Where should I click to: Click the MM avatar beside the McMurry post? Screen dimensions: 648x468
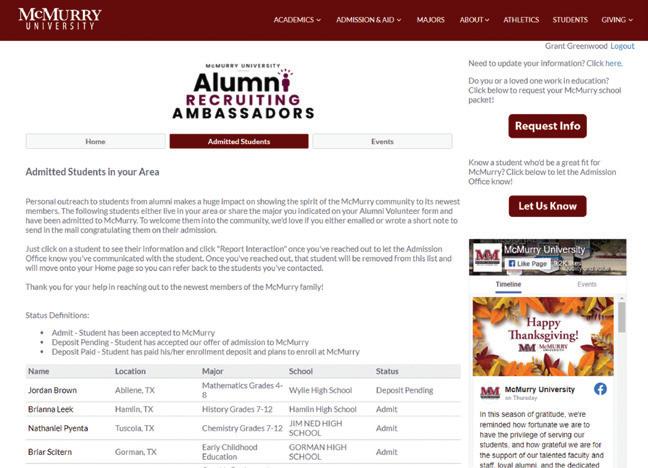pos(490,392)
